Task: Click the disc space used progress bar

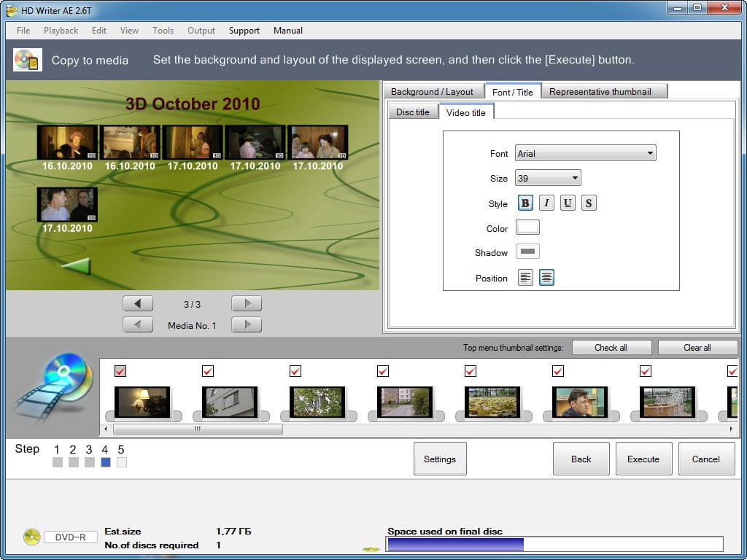Action: click(x=554, y=544)
